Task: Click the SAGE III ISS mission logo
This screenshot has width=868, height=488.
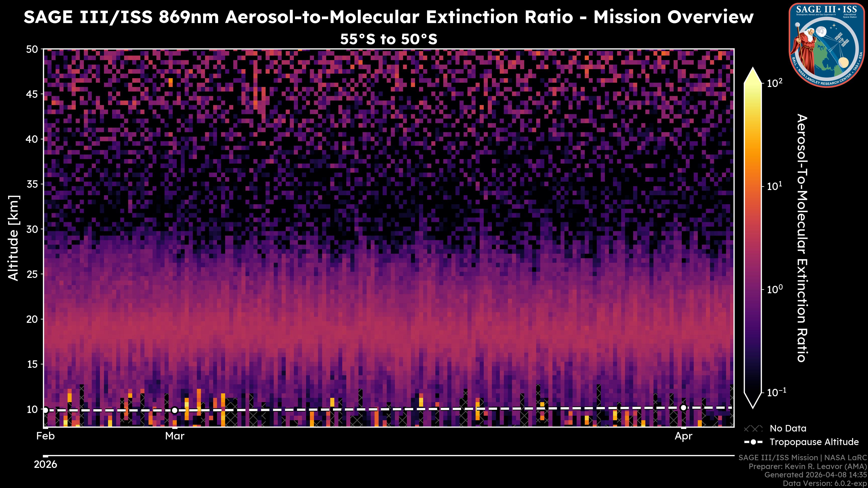Action: pos(827,45)
